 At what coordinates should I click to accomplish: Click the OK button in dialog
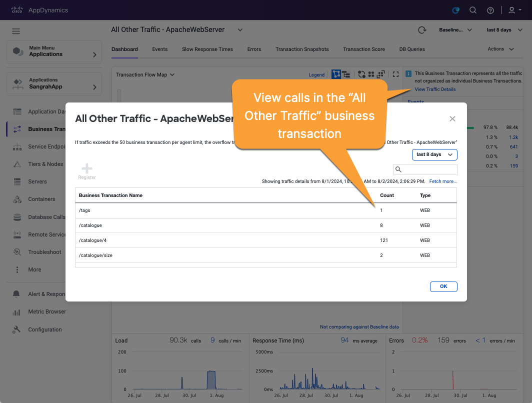[x=443, y=286]
